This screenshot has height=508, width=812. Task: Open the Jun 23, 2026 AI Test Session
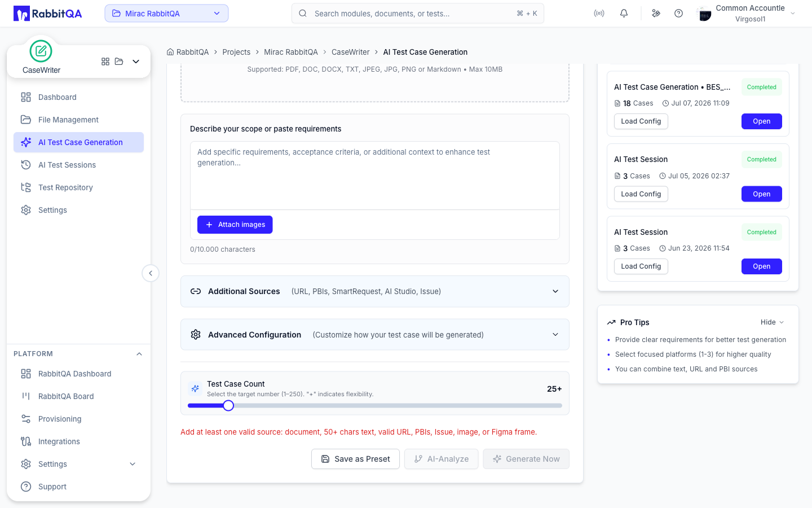click(x=762, y=266)
